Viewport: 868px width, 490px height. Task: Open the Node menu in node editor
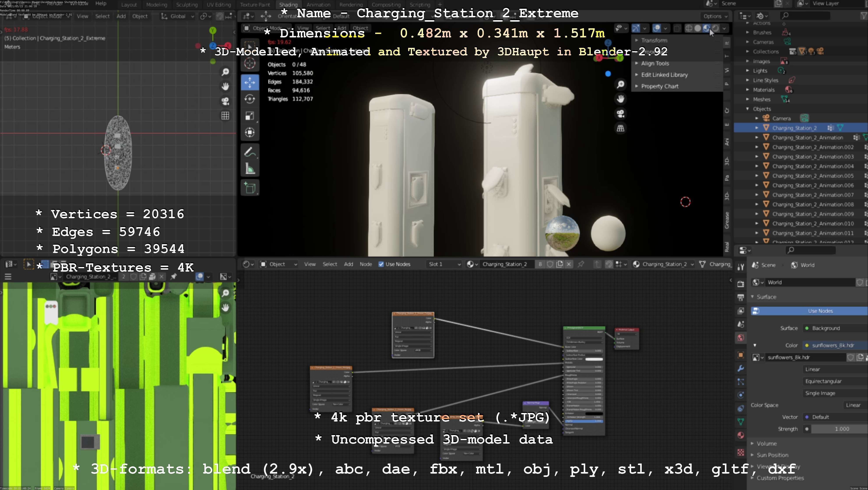[366, 264]
